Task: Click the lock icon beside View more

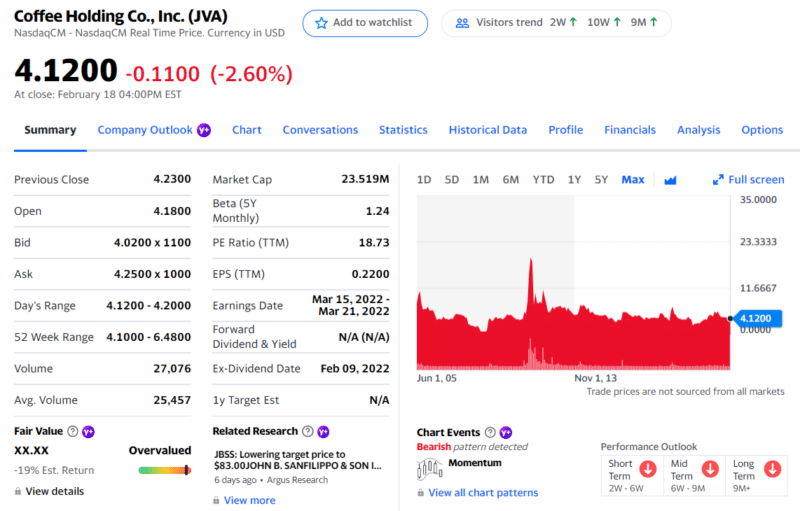Action: click(216, 500)
